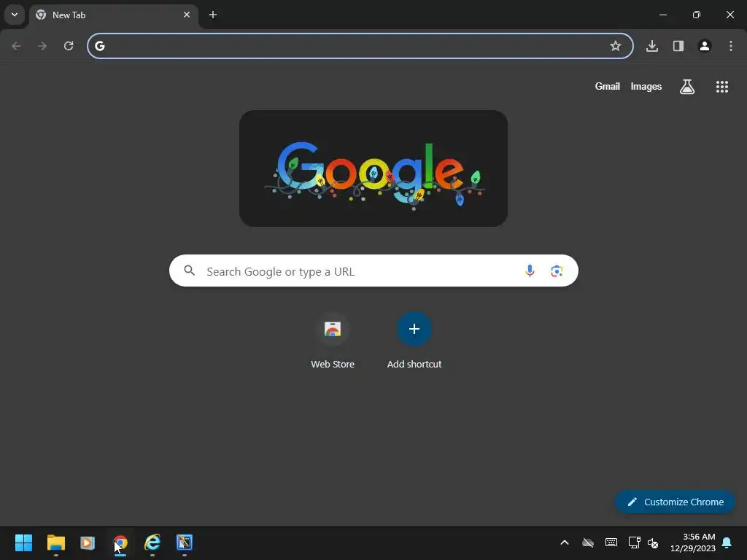This screenshot has height=560, width=747.
Task: Open the touch keyboard tray icon
Action: (611, 542)
